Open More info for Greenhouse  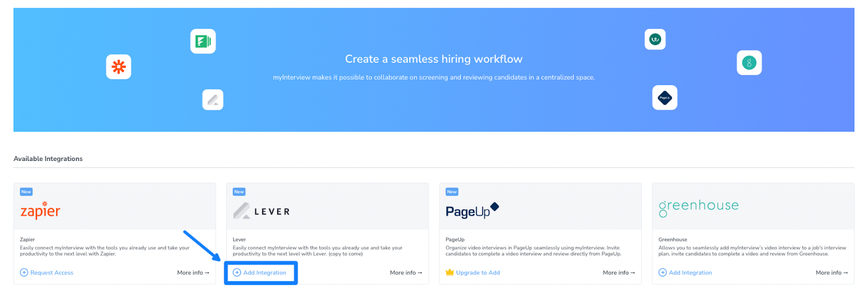click(831, 273)
